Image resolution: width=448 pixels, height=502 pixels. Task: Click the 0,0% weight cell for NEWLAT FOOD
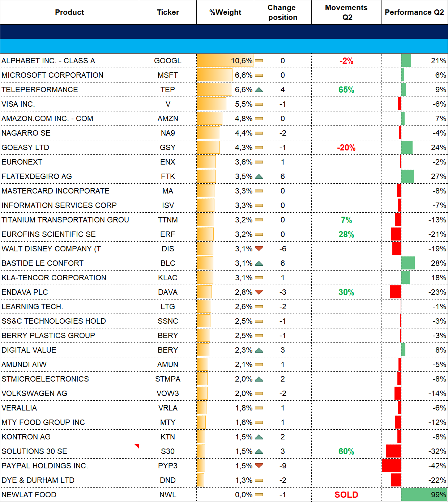coord(225,495)
